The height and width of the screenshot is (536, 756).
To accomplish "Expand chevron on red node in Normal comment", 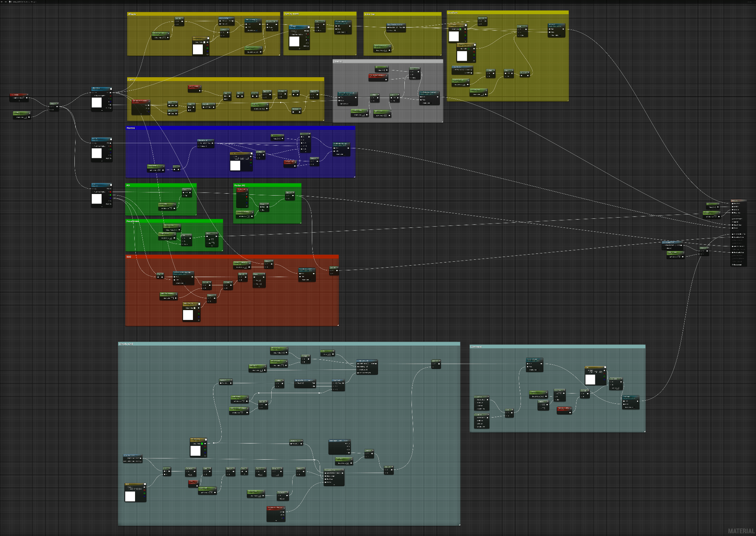I will (295, 162).
